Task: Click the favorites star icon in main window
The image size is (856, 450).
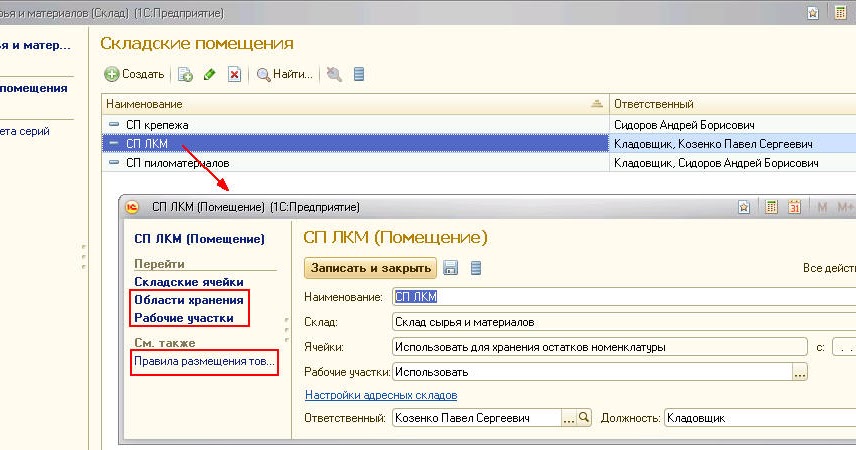Action: coord(813,13)
